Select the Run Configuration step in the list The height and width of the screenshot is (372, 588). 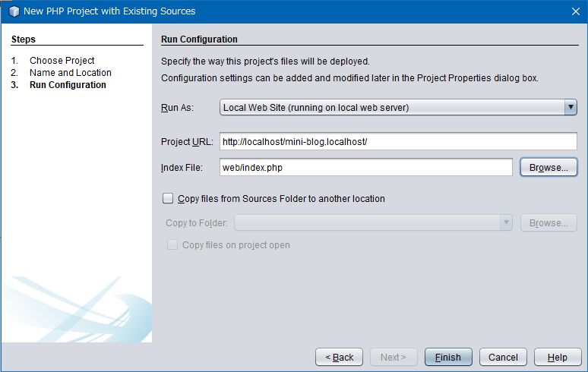pyautogui.click(x=68, y=85)
